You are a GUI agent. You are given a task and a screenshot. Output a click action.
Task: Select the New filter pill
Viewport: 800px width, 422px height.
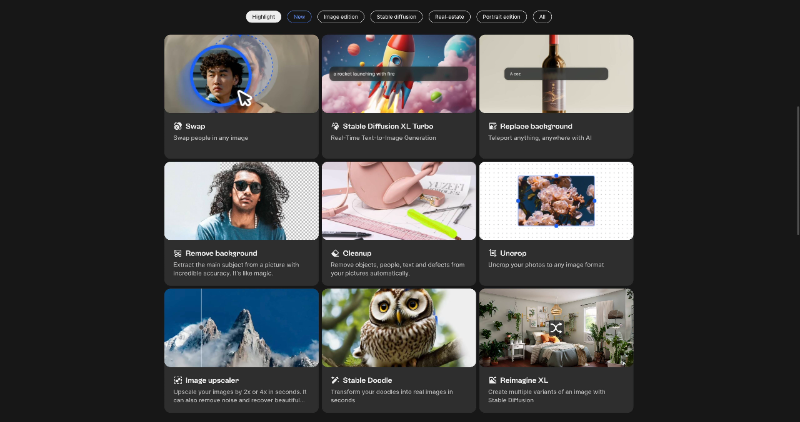tap(299, 17)
